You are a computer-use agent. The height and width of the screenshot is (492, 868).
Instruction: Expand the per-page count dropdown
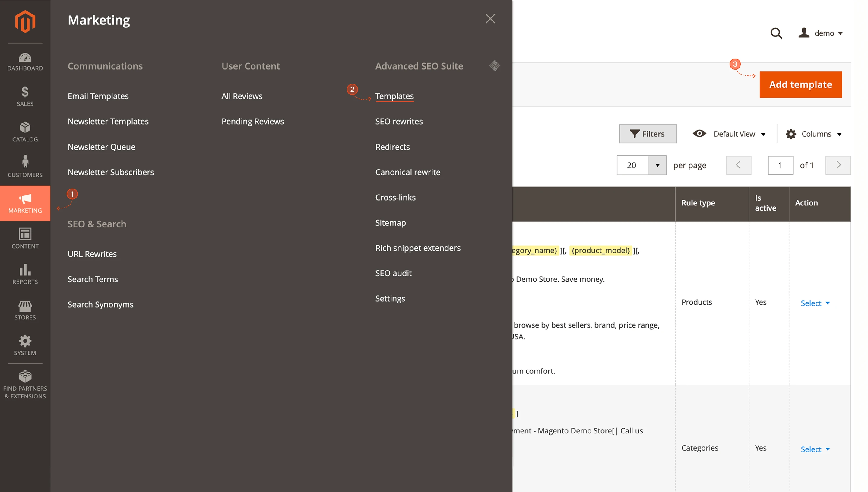click(x=657, y=165)
